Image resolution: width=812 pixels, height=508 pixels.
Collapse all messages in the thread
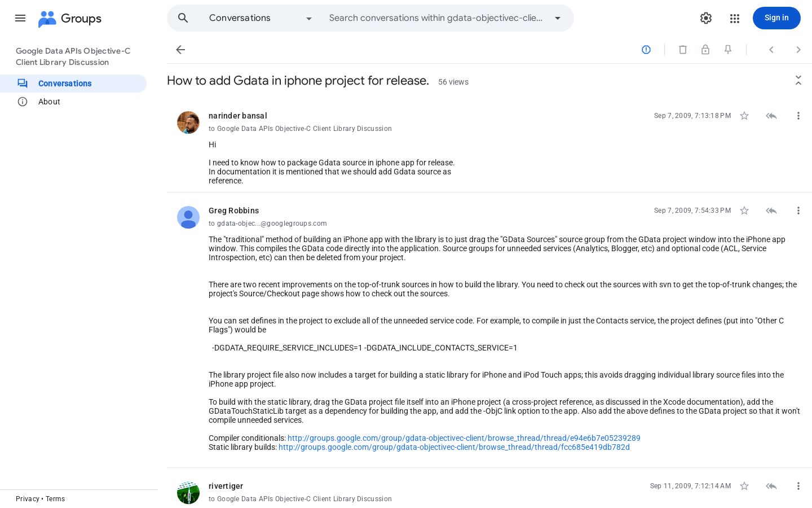click(x=798, y=81)
